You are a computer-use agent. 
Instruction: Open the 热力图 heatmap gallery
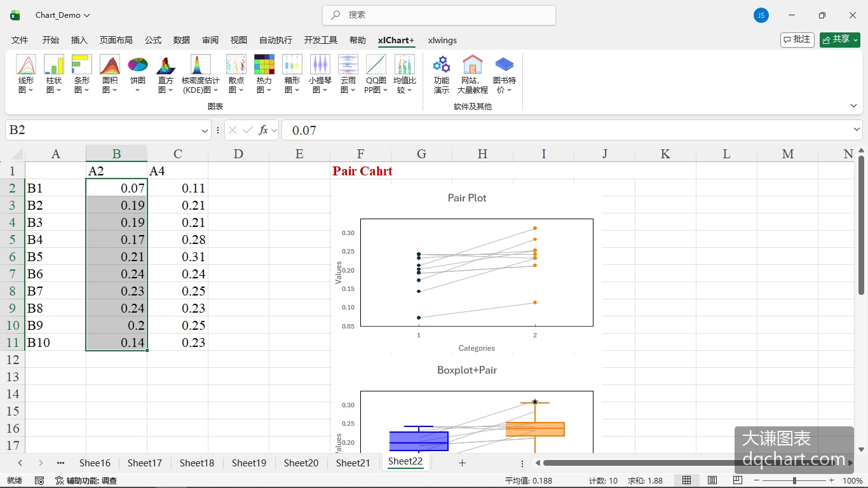pos(264,74)
